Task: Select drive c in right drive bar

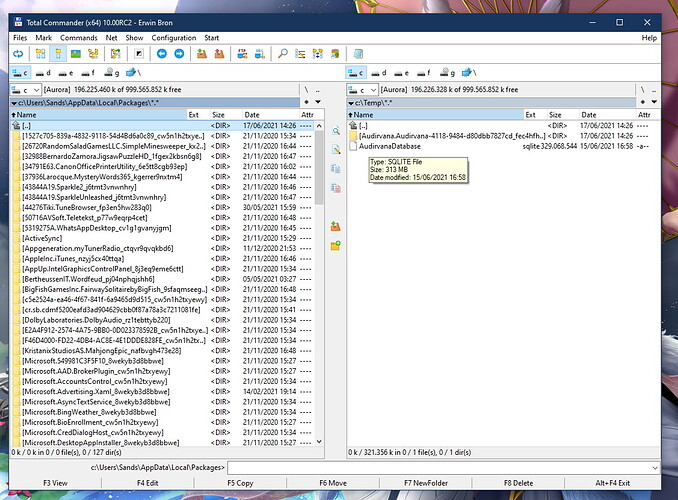Action: (x=356, y=73)
